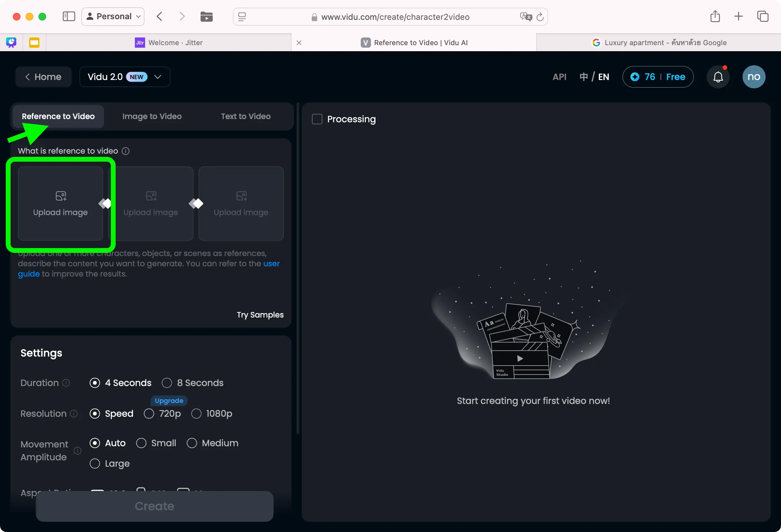The image size is (781, 532).
Task: Toggle the Safari sidebar icon
Action: [x=69, y=16]
